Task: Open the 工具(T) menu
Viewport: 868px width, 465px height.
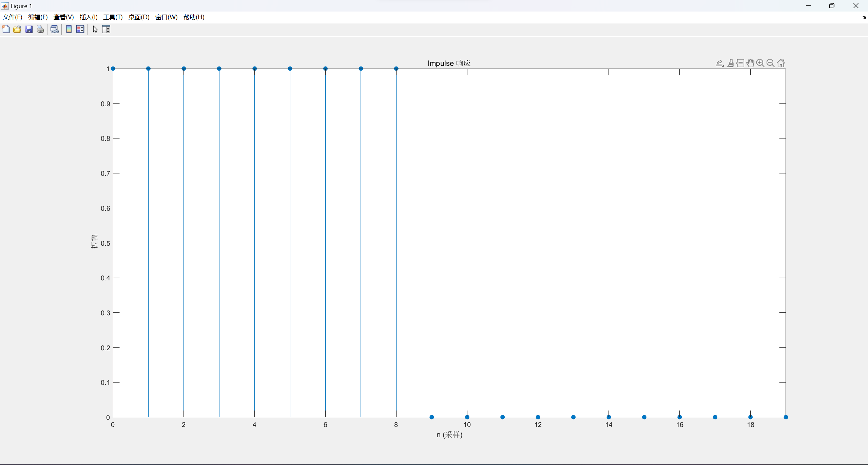Action: pos(113,17)
